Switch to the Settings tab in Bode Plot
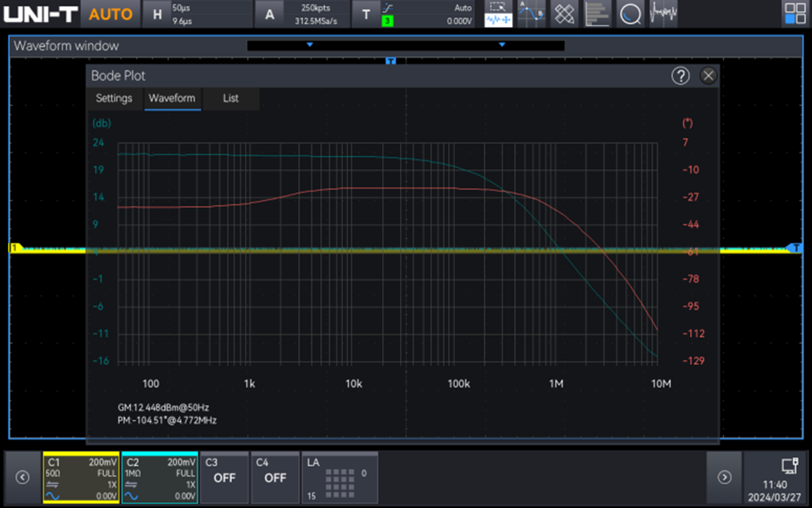This screenshot has height=508, width=812. [113, 99]
